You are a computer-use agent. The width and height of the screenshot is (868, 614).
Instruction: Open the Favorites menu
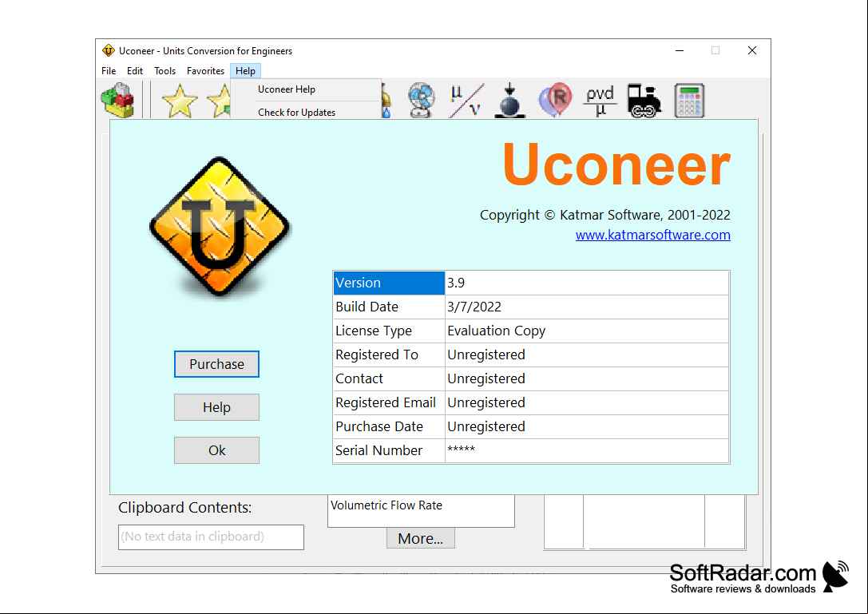tap(205, 71)
